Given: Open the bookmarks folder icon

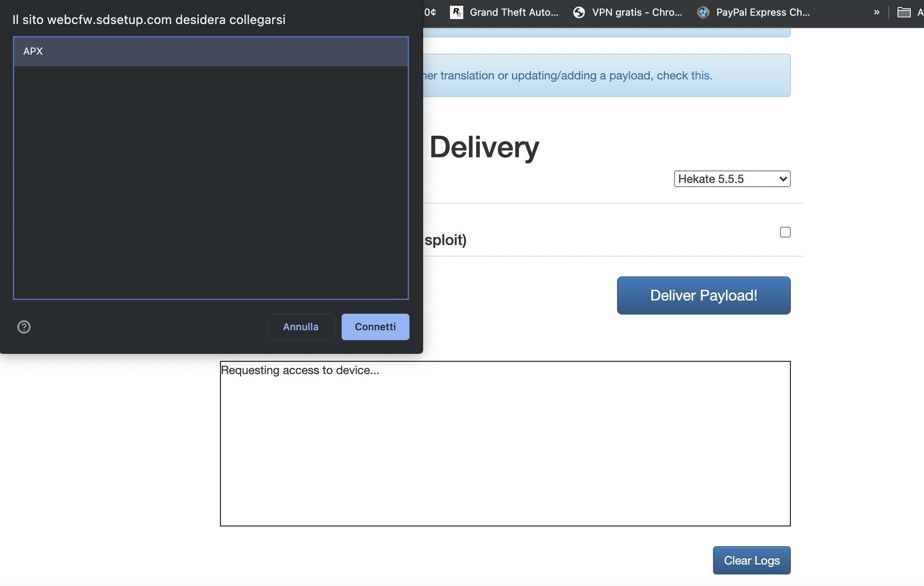Looking at the screenshot, I should (904, 12).
